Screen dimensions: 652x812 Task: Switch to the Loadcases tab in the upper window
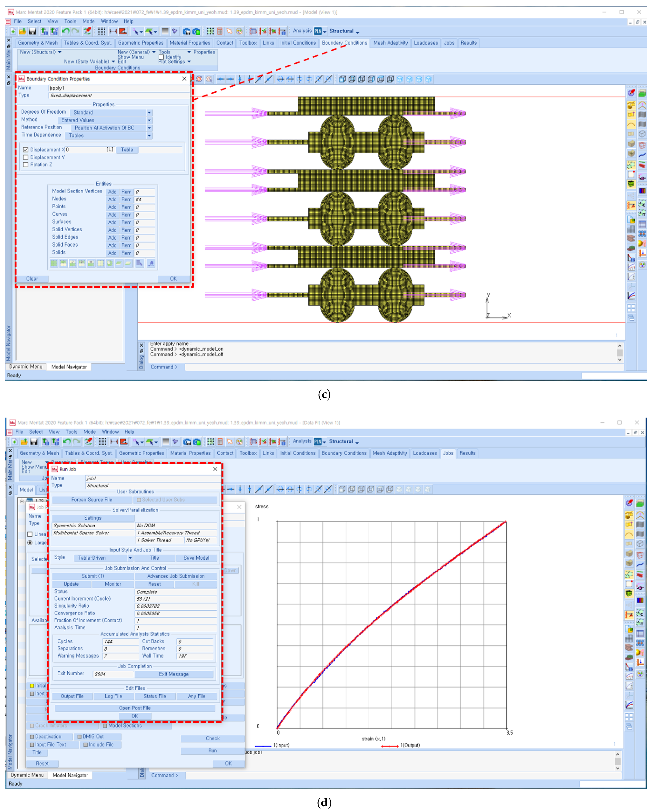tap(426, 43)
